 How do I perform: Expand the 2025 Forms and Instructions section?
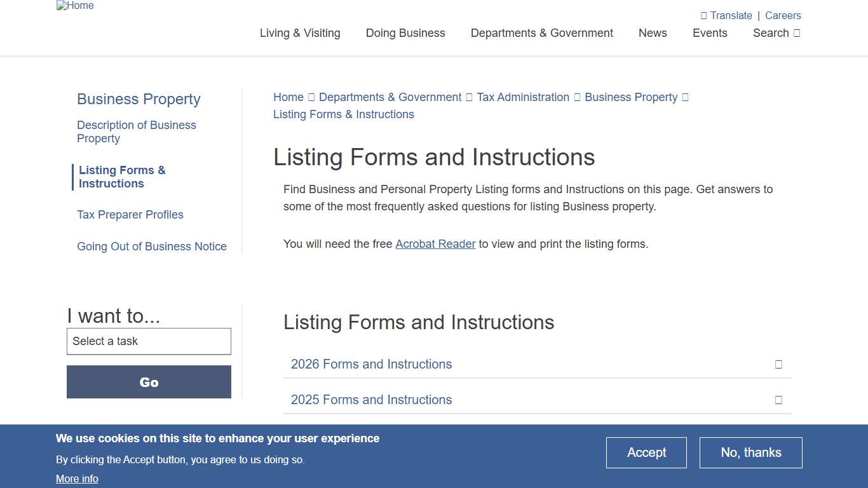(x=371, y=400)
